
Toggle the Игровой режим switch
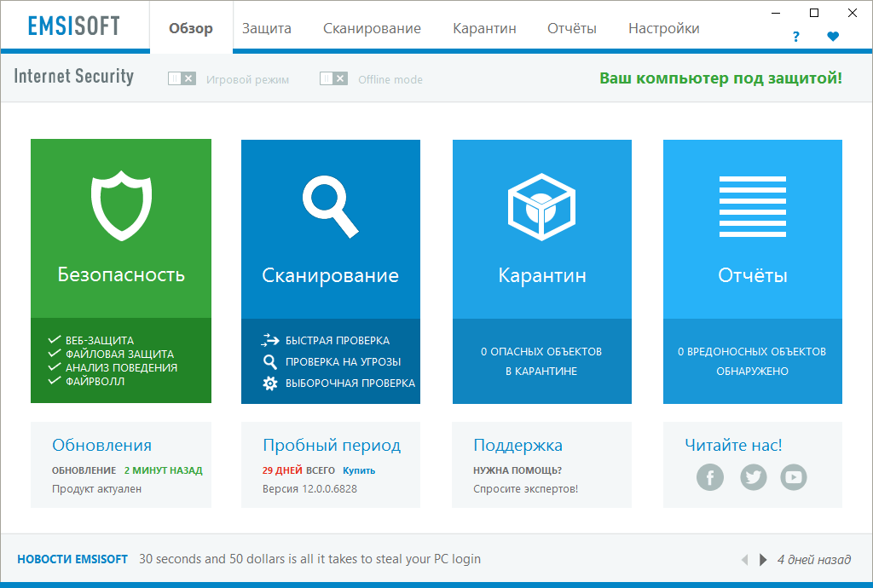coord(182,79)
